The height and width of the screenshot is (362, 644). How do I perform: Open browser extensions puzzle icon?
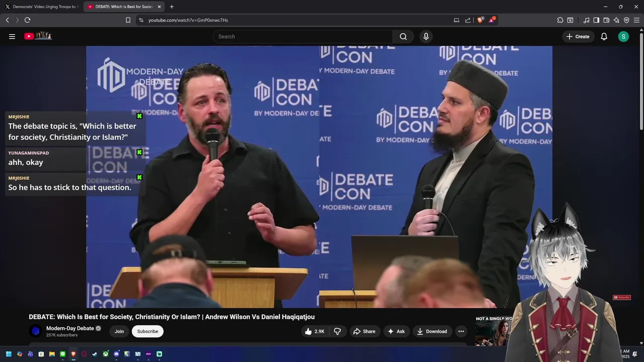[x=560, y=20]
